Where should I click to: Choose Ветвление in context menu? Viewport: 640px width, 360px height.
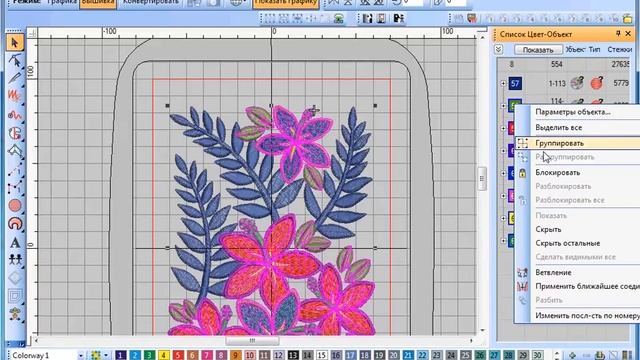coord(553,272)
